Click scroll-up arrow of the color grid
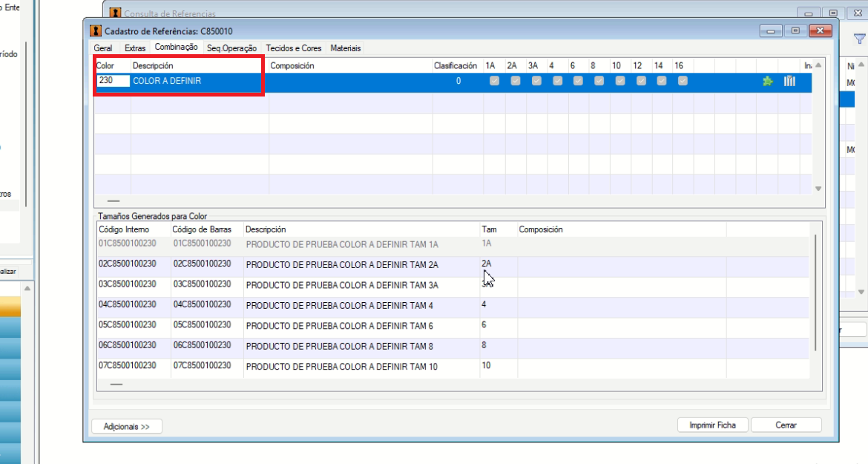 coord(818,65)
